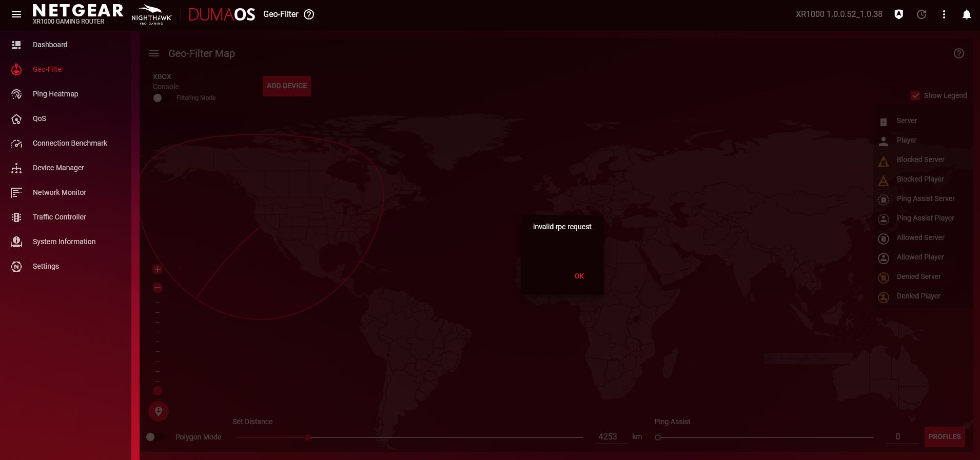980x460 pixels.
Task: Open QoS page
Action: (40, 118)
